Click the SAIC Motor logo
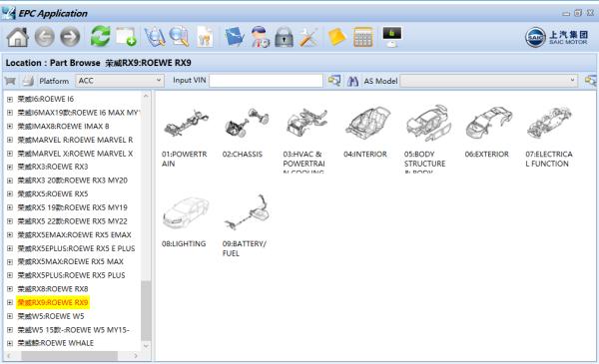Screen dimensions: 599x364 click(x=557, y=37)
